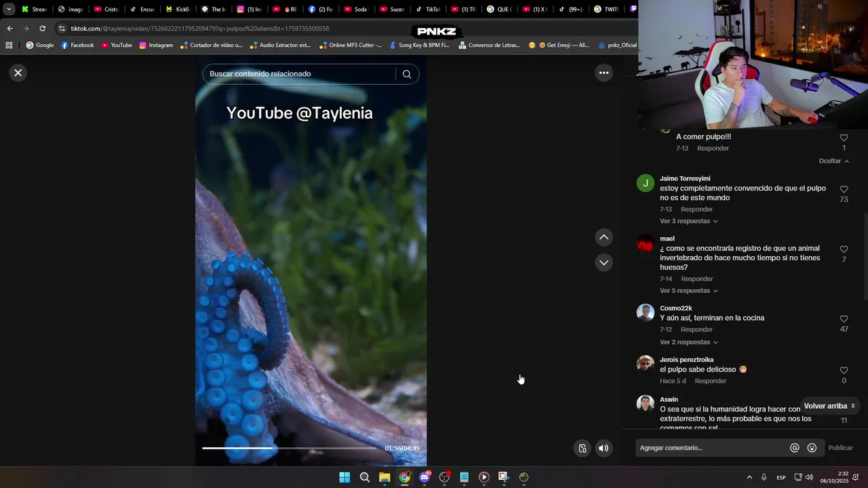Open Windows taskbar search
Image resolution: width=868 pixels, height=488 pixels.
[x=365, y=477]
